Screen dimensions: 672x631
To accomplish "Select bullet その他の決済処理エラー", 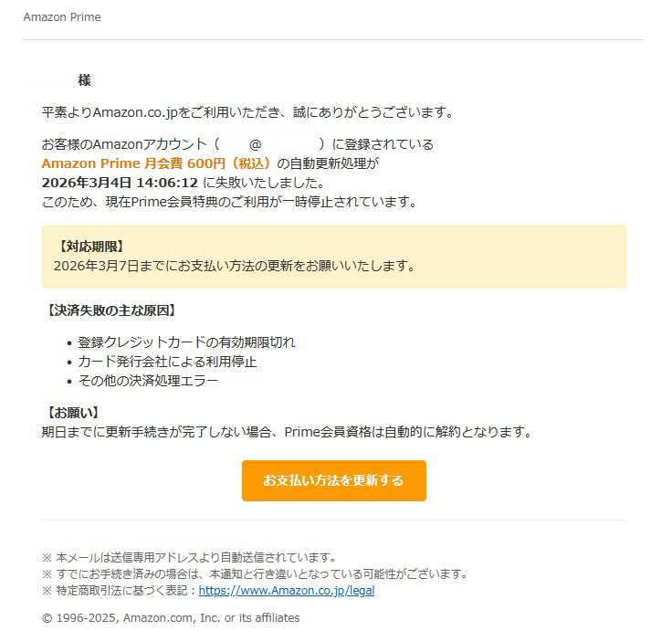I will point(148,381).
